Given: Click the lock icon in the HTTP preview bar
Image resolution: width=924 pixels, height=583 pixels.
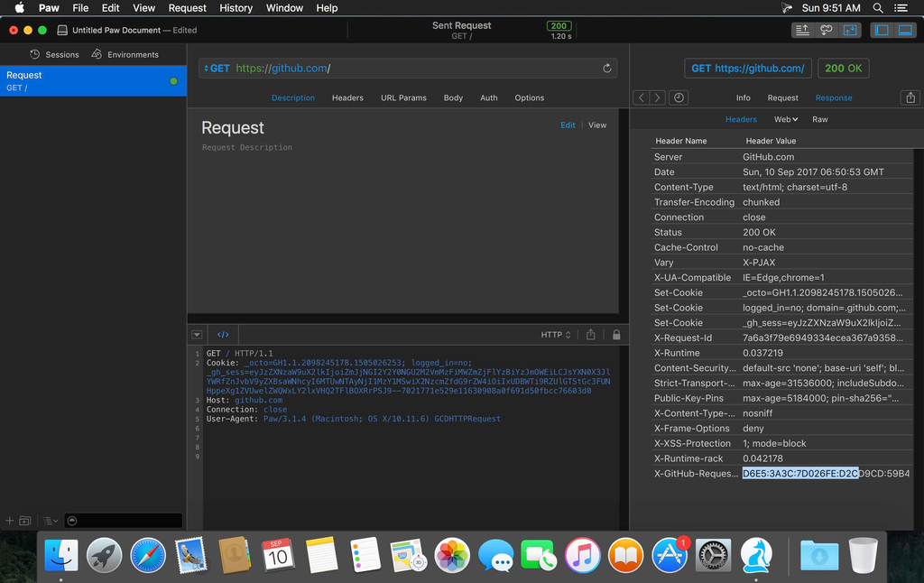Looking at the screenshot, I should [x=616, y=335].
